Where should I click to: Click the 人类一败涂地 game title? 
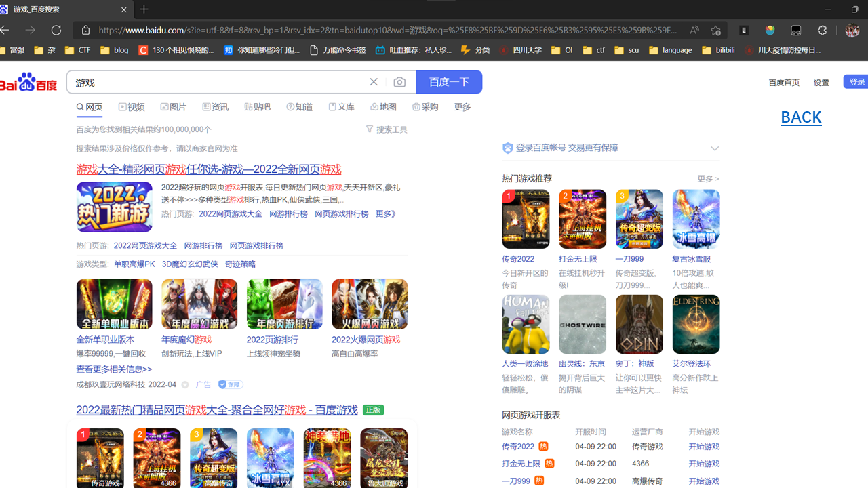pos(525,364)
